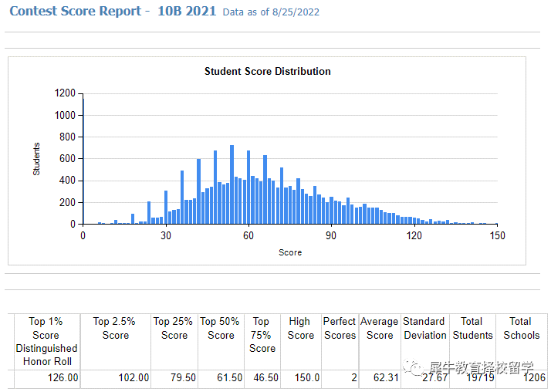This screenshot has width=551, height=392.
Task: Select the "Student Score Distribution" chart title
Action: point(267,71)
